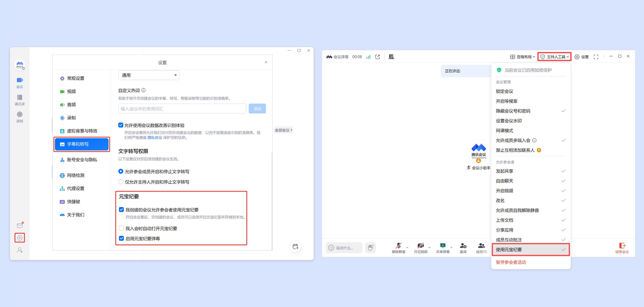Switch to 账号安全与隐私 settings tab
The image size is (644, 307).
coord(82,160)
